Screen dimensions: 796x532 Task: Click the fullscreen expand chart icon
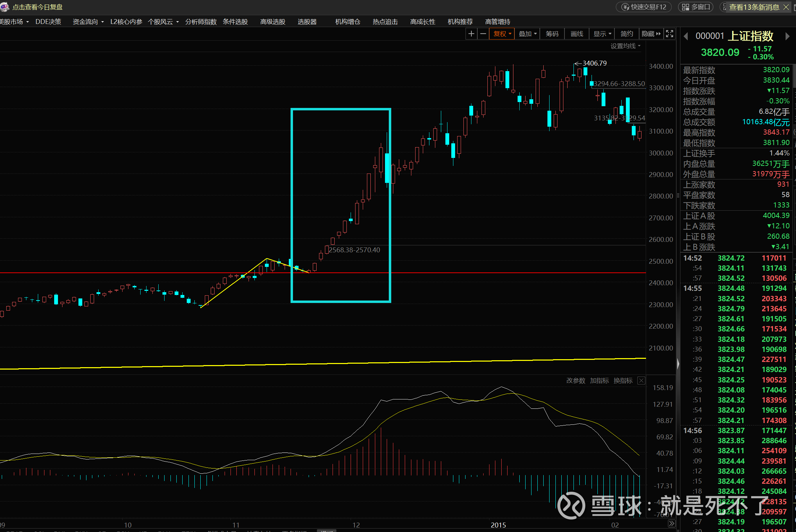point(670,34)
